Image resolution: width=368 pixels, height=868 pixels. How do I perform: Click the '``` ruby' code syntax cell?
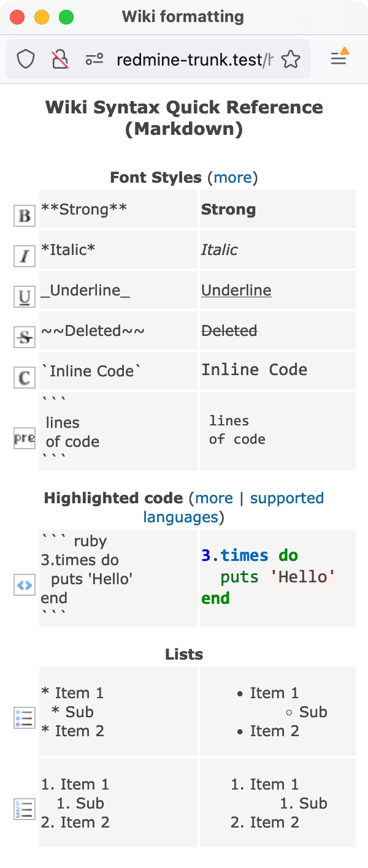[x=118, y=578]
